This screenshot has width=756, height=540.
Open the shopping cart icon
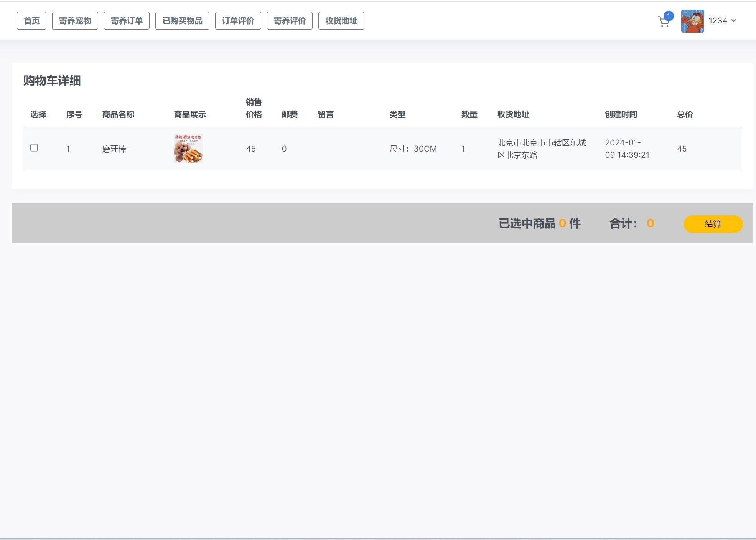coord(663,22)
